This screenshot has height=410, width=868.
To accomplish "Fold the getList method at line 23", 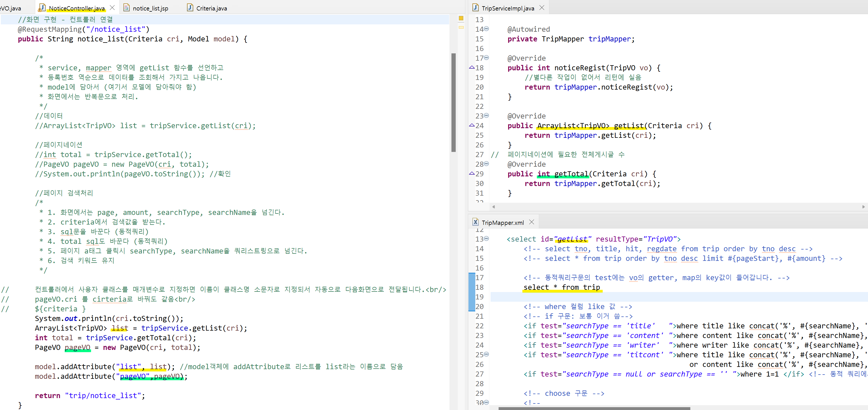I will [x=486, y=116].
